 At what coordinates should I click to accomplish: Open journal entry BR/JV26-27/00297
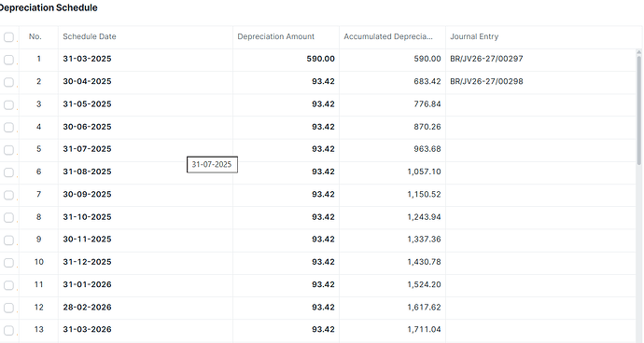[486, 59]
